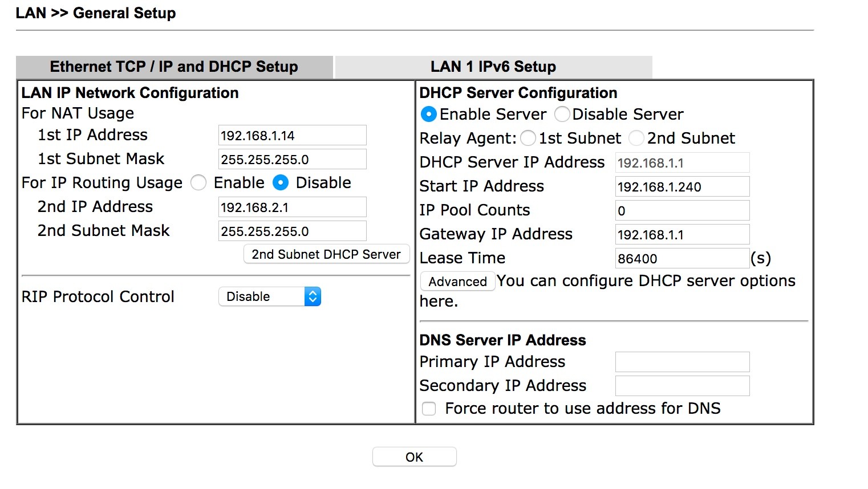
Task: Click the 2nd Subnet DHCP Server button
Action: pyautogui.click(x=326, y=255)
